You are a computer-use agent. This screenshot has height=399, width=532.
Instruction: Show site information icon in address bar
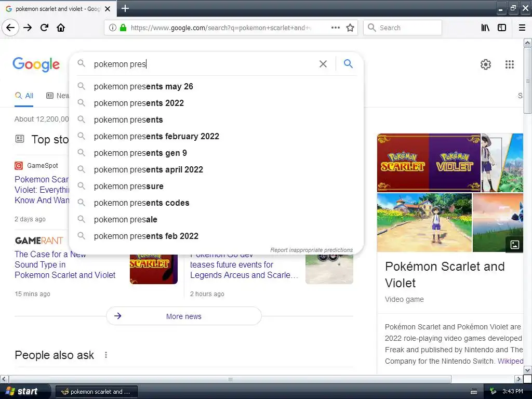112,28
